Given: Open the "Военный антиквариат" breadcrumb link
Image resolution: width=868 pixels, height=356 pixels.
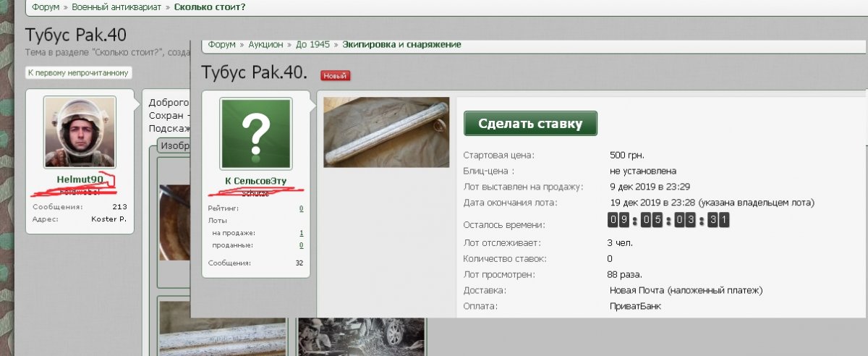Looking at the screenshot, I should [x=117, y=7].
